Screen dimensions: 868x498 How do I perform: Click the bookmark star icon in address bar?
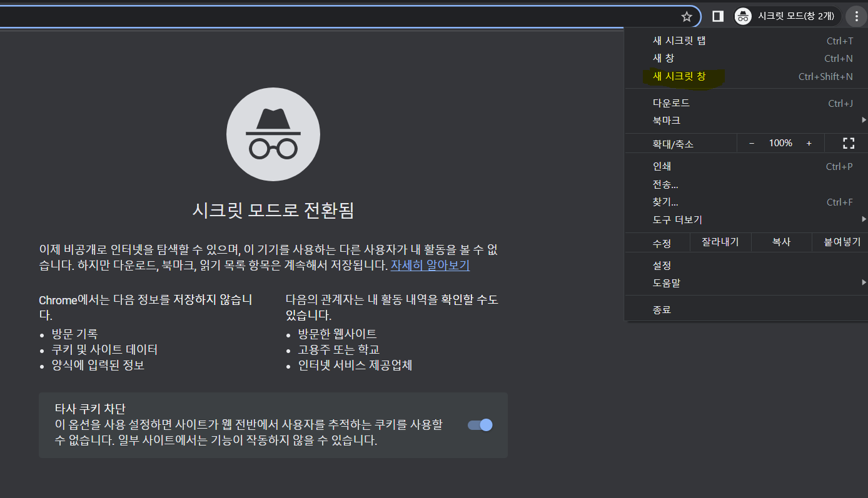pos(686,17)
